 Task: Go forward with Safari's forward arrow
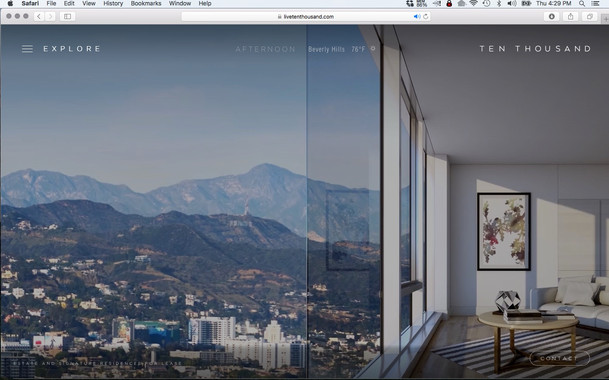50,16
